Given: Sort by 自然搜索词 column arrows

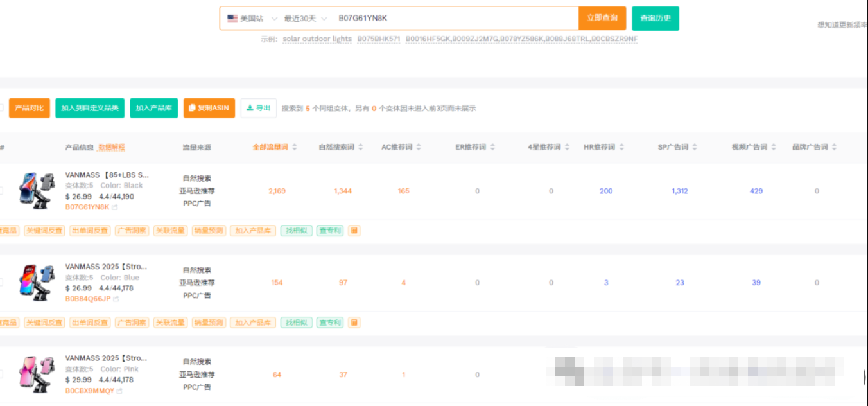Looking at the screenshot, I should click(x=361, y=147).
